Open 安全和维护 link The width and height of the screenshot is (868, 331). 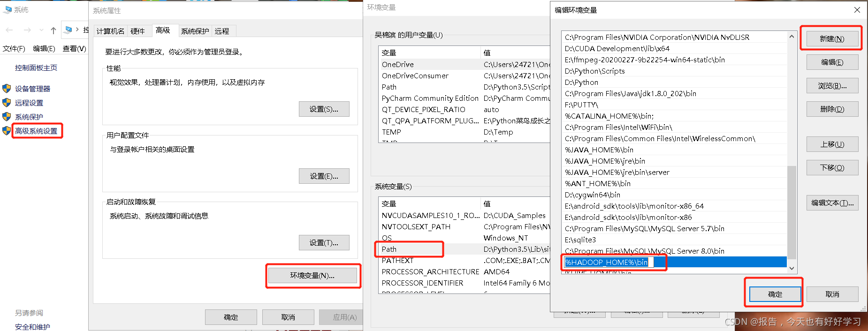(32, 327)
